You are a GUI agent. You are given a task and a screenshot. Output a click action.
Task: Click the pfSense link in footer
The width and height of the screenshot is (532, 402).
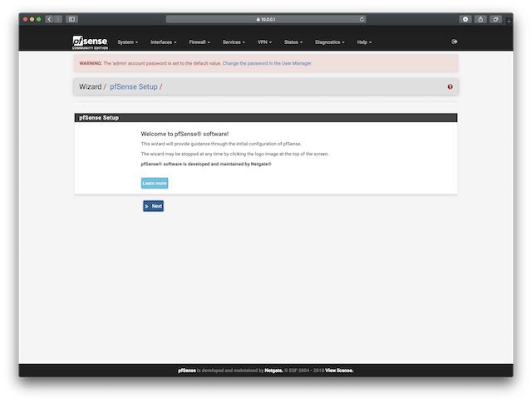pos(187,370)
